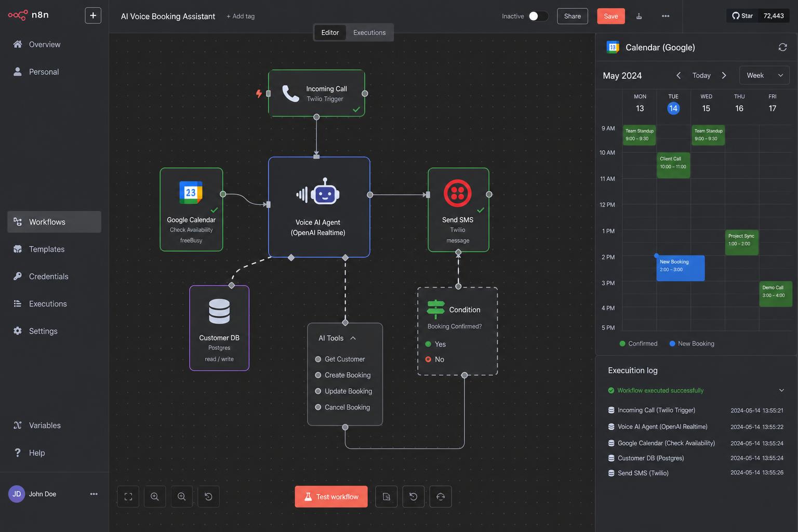Go to next week in calendar
Viewport: 798px width, 532px height.
[x=724, y=75]
